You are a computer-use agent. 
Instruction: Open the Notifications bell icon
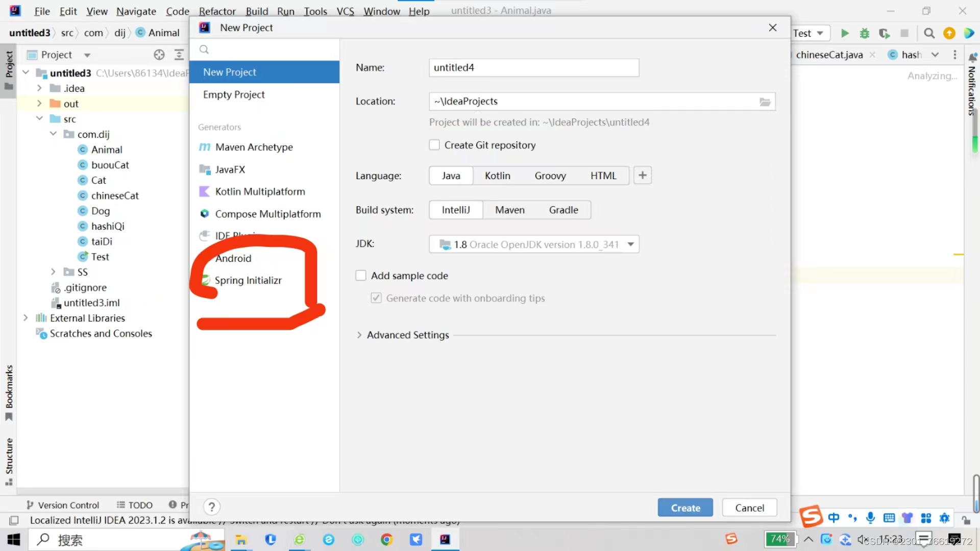point(973,58)
